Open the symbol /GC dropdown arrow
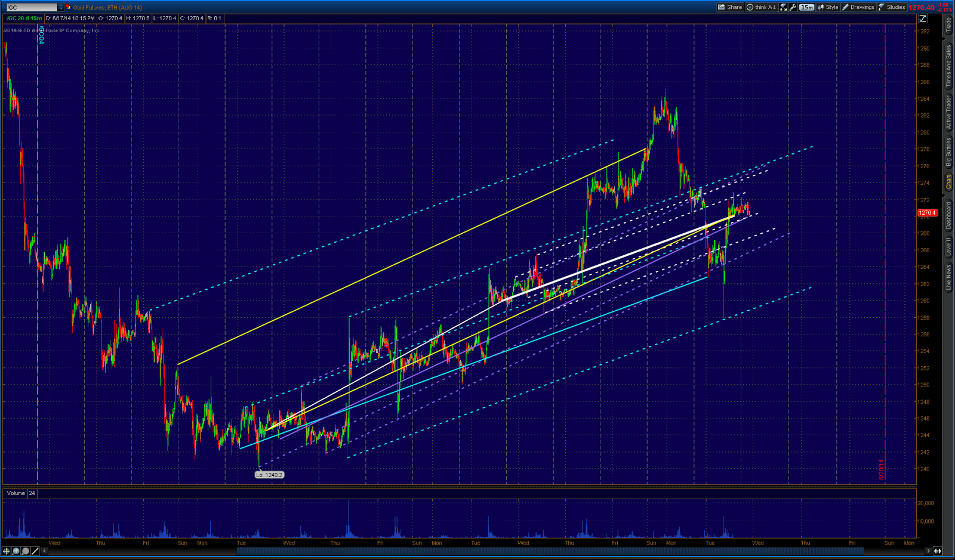The image size is (955, 560). (x=60, y=7)
